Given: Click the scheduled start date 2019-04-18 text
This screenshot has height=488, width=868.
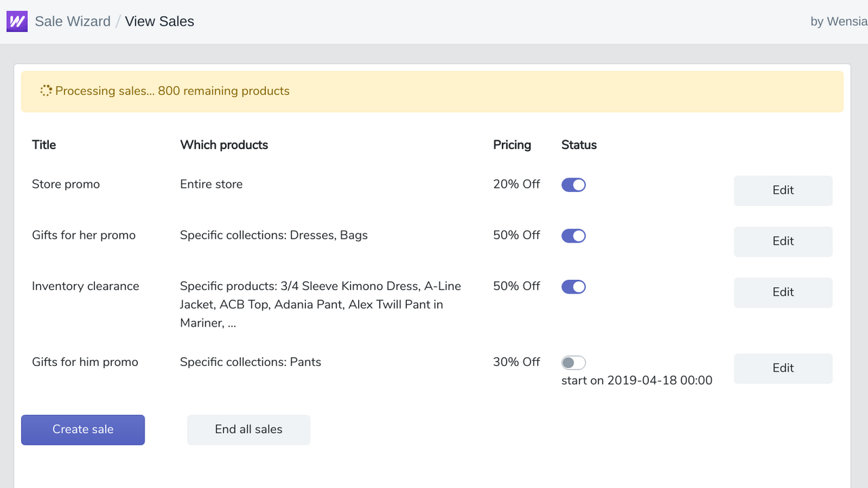Looking at the screenshot, I should pyautogui.click(x=637, y=380).
